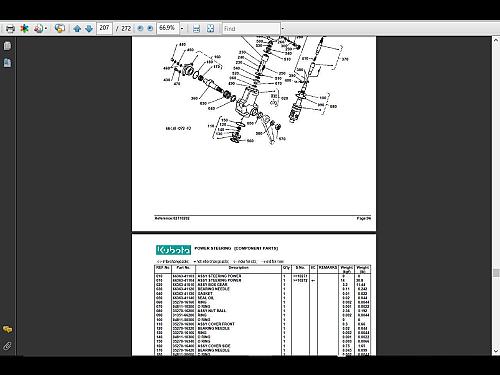This screenshot has width=500, height=375.
Task: Click the page number field showing 207
Action: (104, 28)
